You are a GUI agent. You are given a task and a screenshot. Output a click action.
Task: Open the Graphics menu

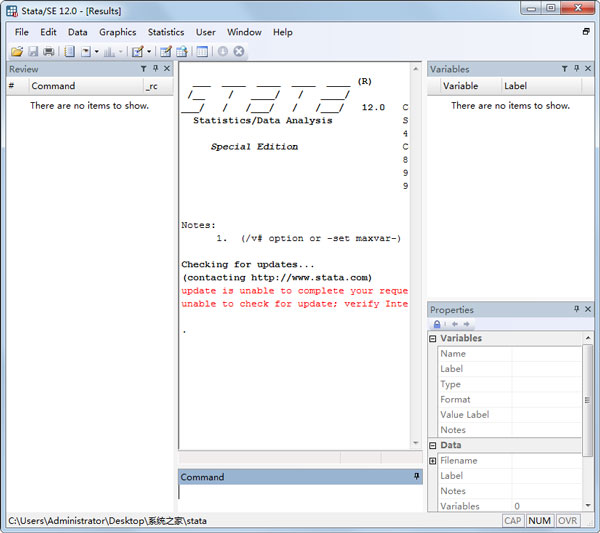[117, 32]
